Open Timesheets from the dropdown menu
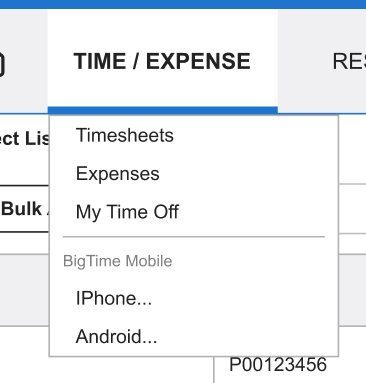366x383 pixels. coord(125,135)
